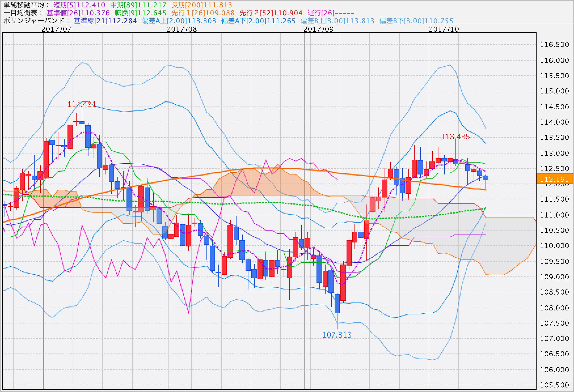Click the 113.000 price axis label
574x392 pixels.
554,153
